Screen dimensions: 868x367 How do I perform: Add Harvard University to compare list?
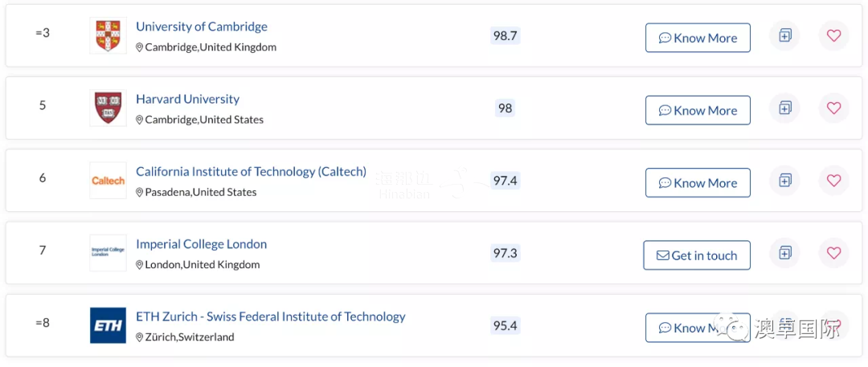pos(784,108)
